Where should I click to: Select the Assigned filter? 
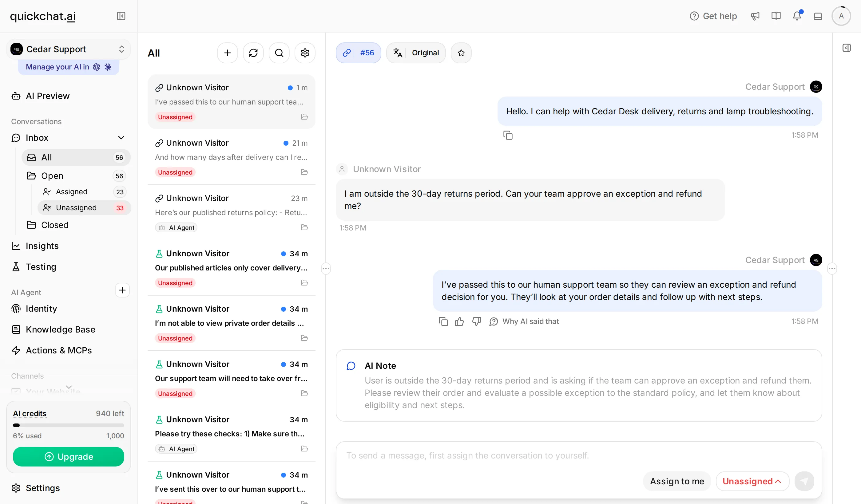point(84,192)
